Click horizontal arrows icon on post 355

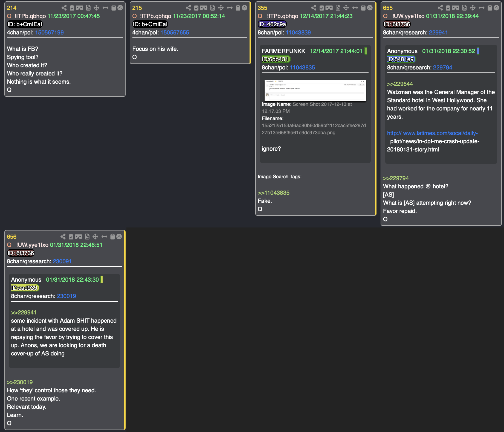click(355, 8)
